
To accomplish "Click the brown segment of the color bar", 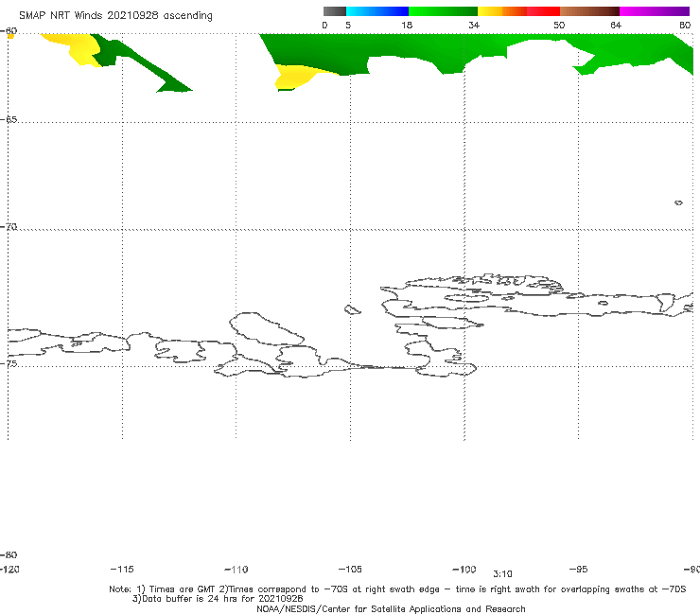I will coord(589,11).
